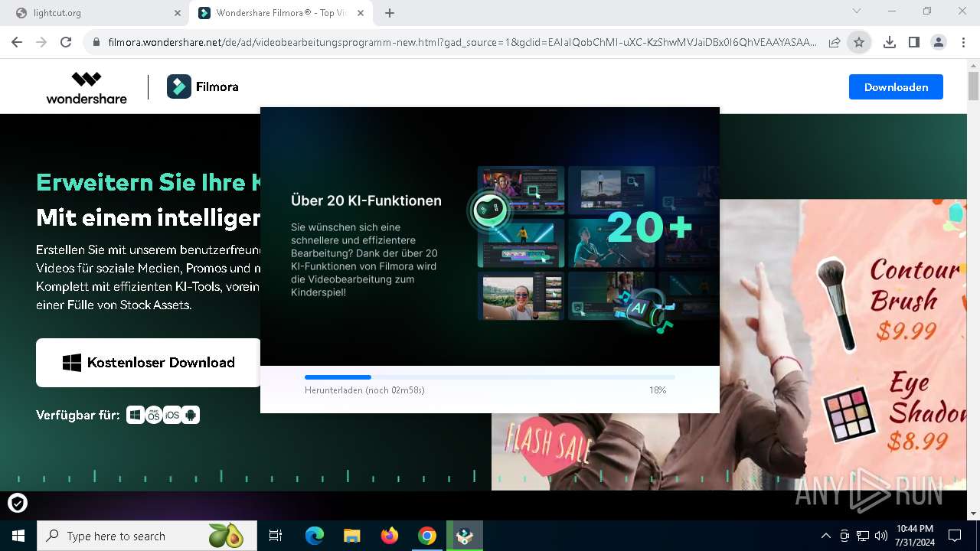The width and height of the screenshot is (980, 551).
Task: Click the 18% progress label
Action: 658,390
